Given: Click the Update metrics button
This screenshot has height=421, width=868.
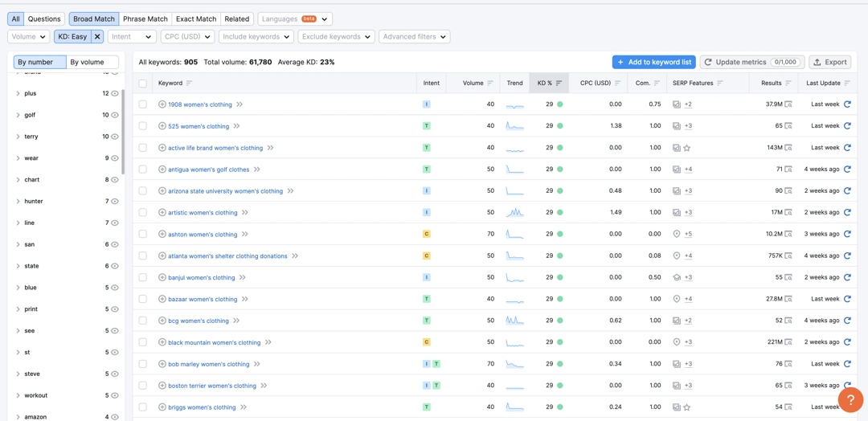Looking at the screenshot, I should [752, 62].
